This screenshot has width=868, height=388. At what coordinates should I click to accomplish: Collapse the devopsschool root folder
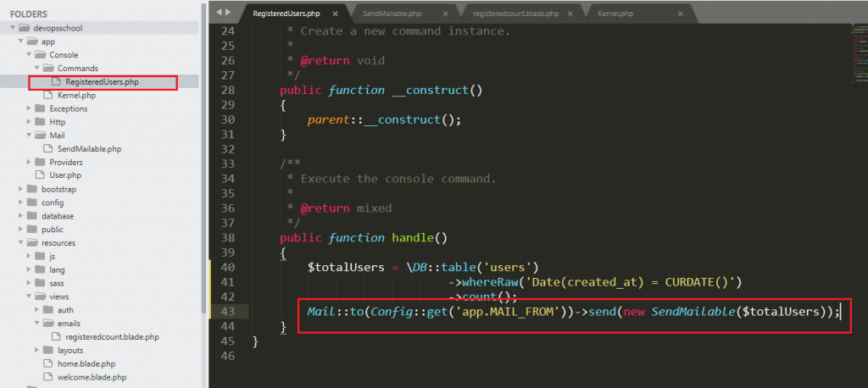click(x=12, y=28)
